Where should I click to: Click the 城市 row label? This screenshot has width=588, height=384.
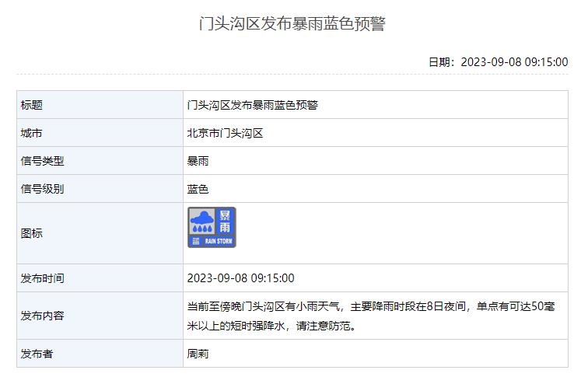31,133
